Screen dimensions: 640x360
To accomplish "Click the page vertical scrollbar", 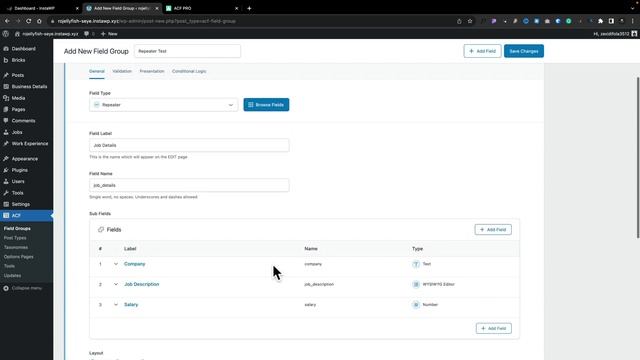I will 638,157.
